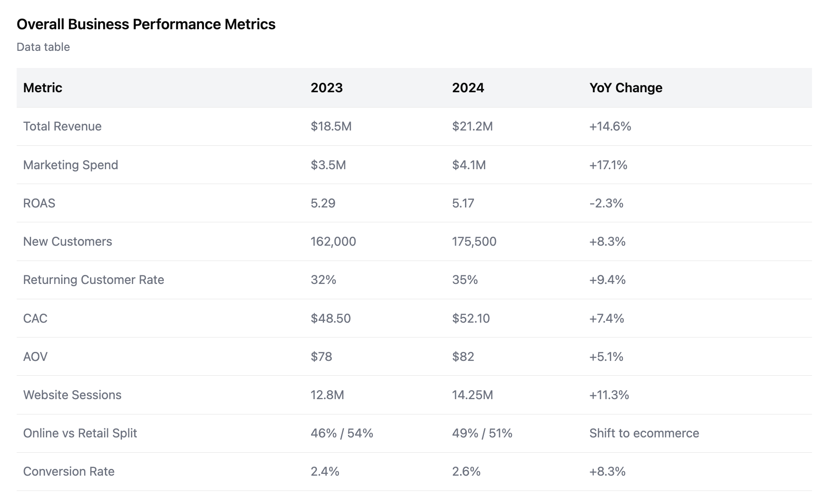Select the 2024 column header
The height and width of the screenshot is (504, 830).
(468, 88)
